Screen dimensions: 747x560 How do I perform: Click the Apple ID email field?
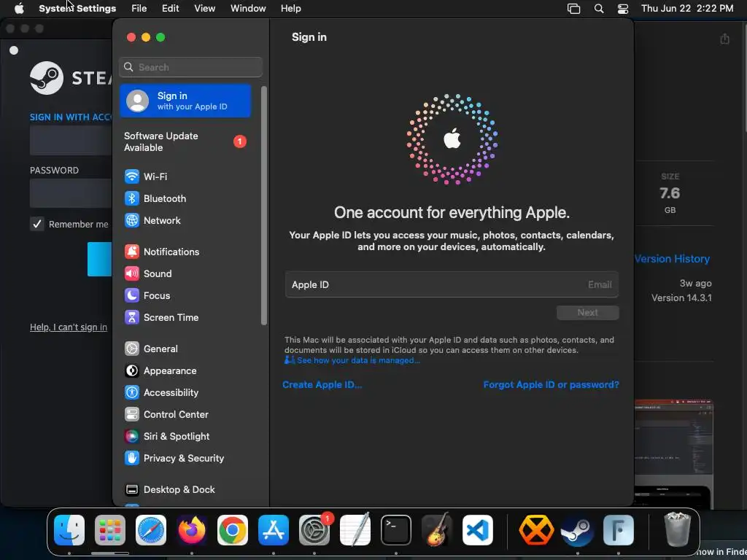click(x=452, y=285)
